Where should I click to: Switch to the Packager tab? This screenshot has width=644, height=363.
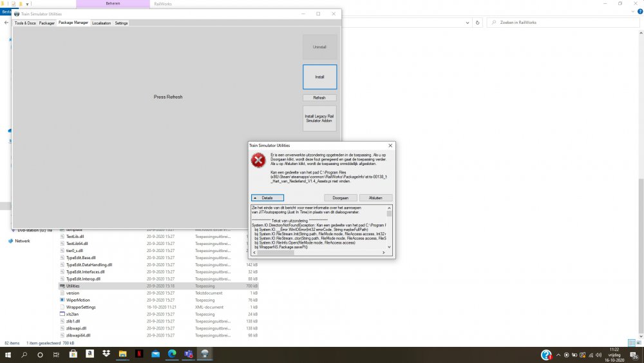pos(47,23)
